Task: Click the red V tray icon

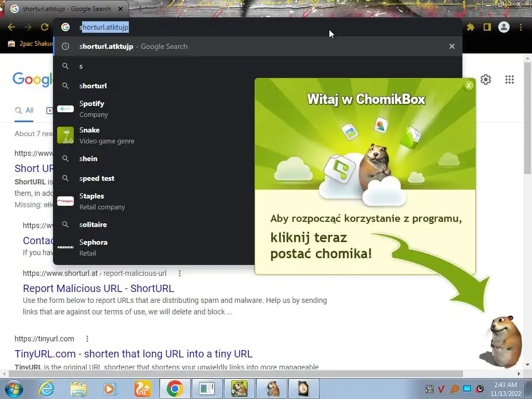Action: point(441,389)
